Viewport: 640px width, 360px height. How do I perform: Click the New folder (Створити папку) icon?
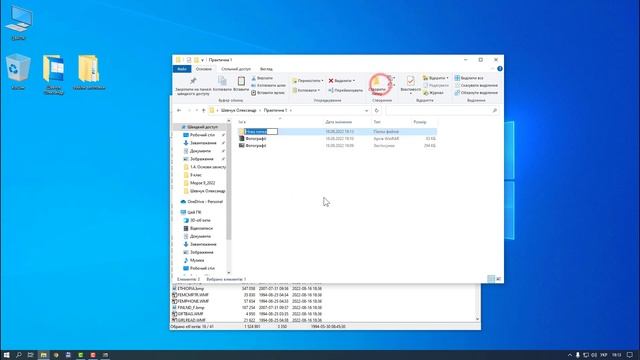(x=377, y=82)
